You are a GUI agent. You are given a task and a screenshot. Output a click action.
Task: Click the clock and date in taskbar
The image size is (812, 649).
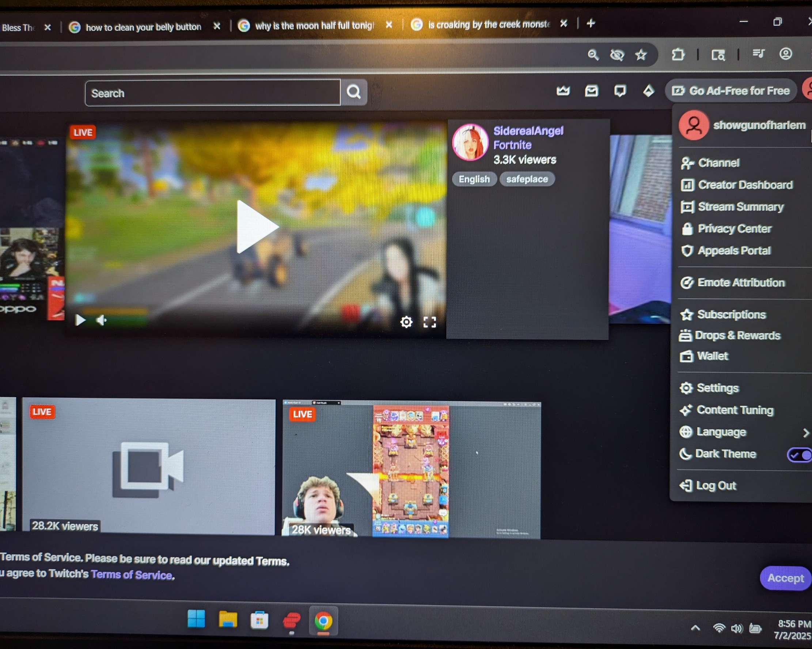tap(792, 629)
